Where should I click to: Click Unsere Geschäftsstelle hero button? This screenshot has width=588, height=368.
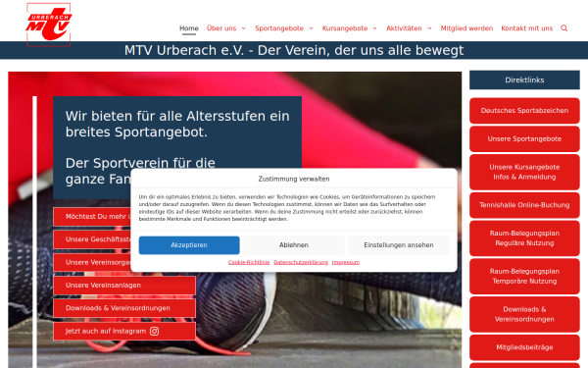point(92,239)
